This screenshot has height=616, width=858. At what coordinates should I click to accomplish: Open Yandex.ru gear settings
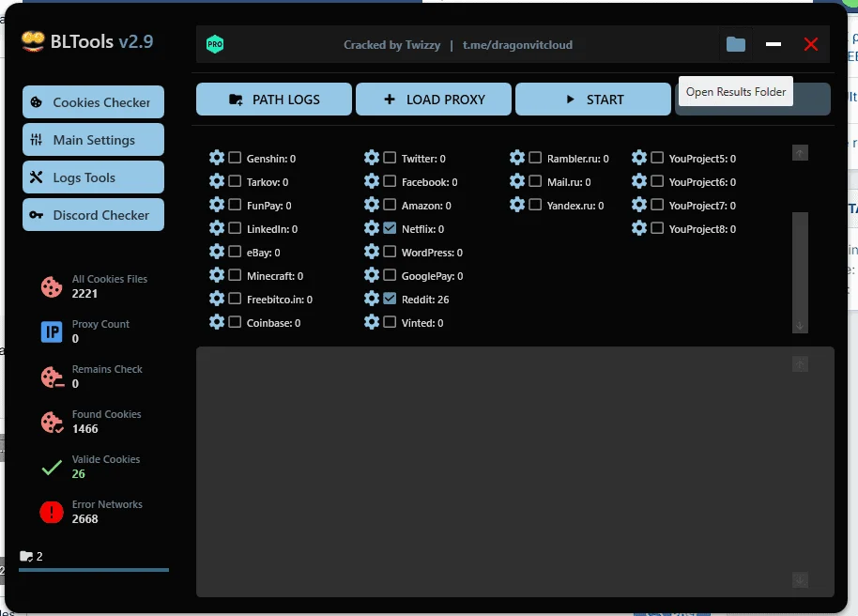tap(517, 205)
